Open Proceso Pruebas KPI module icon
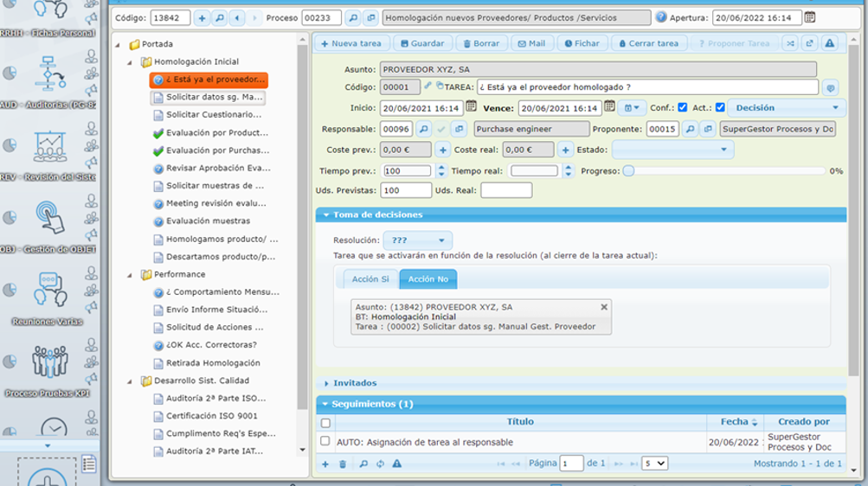 [50, 362]
